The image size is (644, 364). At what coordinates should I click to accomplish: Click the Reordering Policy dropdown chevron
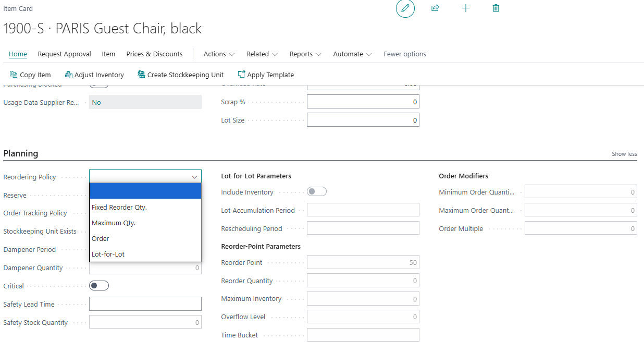tap(195, 177)
